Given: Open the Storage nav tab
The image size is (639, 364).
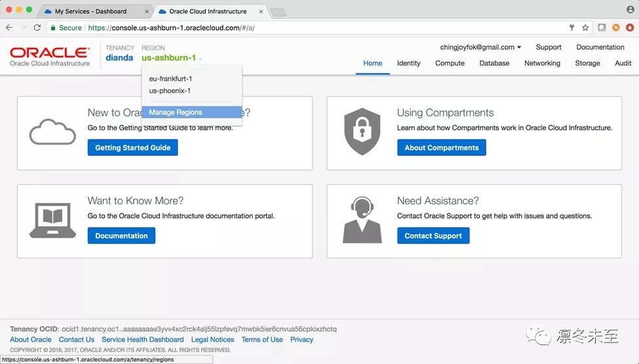Looking at the screenshot, I should point(587,63).
